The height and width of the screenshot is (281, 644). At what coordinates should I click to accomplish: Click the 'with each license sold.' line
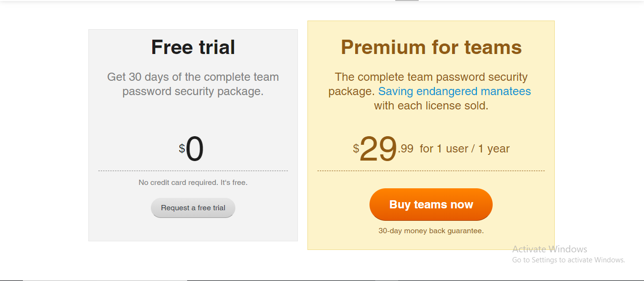(431, 106)
